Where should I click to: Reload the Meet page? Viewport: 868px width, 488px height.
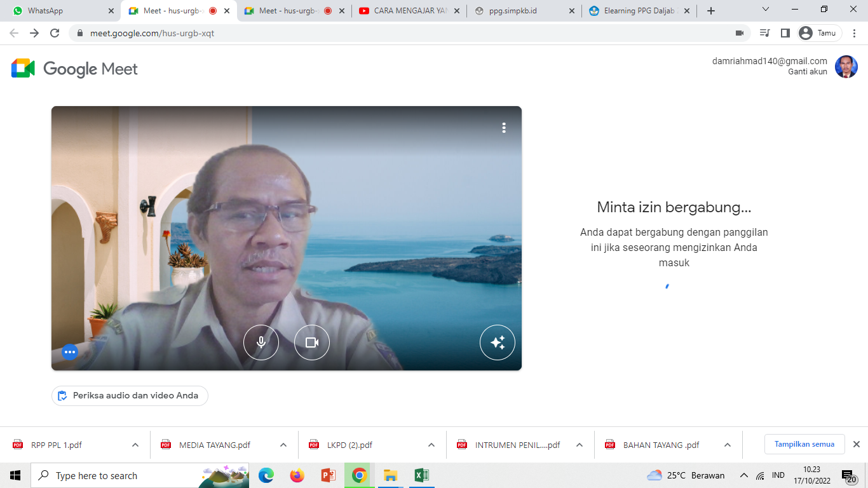tap(55, 33)
